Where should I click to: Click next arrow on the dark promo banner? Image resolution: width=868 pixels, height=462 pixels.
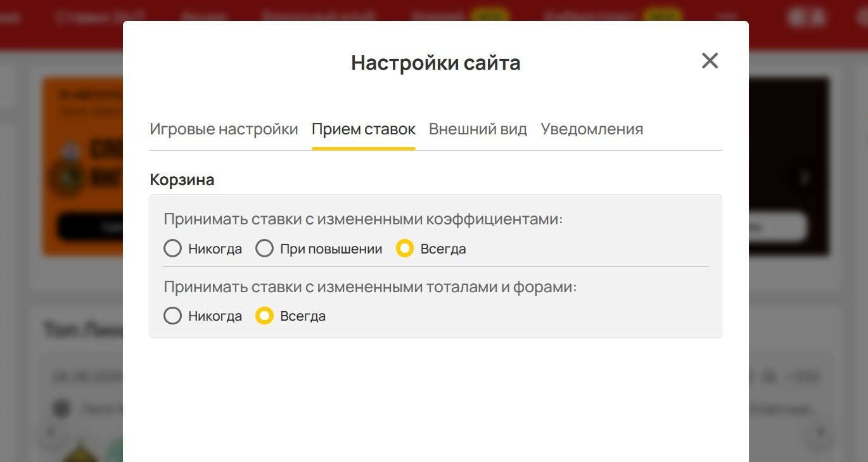click(x=805, y=178)
